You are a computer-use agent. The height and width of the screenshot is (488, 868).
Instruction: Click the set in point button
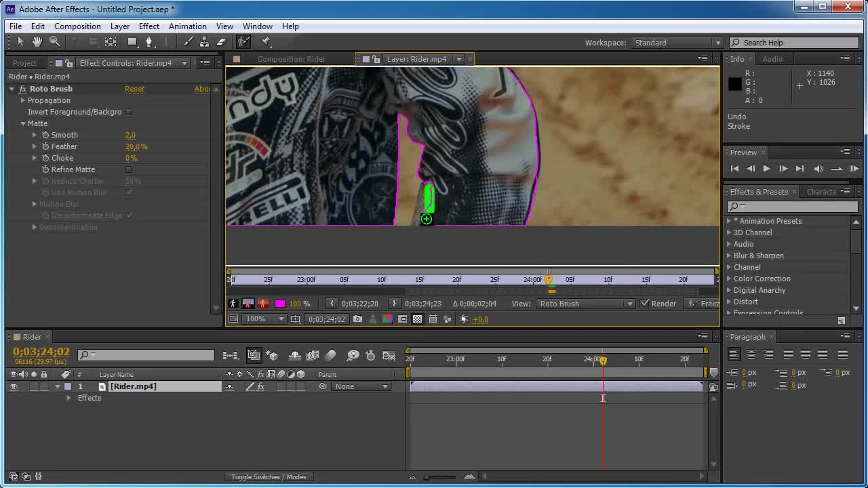pyautogui.click(x=331, y=304)
